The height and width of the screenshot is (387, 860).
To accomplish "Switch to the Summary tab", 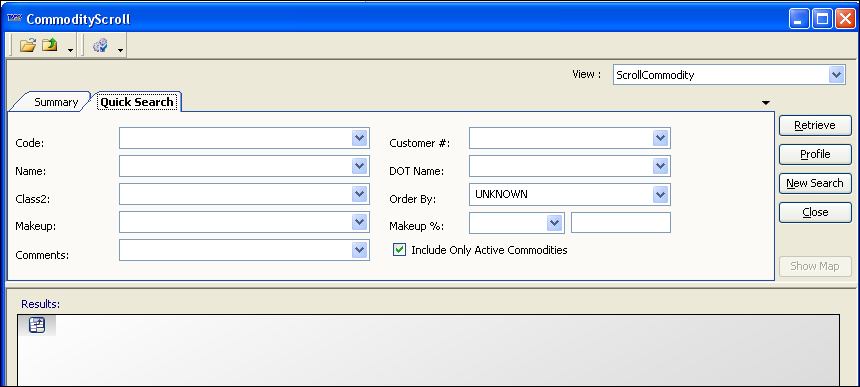I will pos(56,102).
